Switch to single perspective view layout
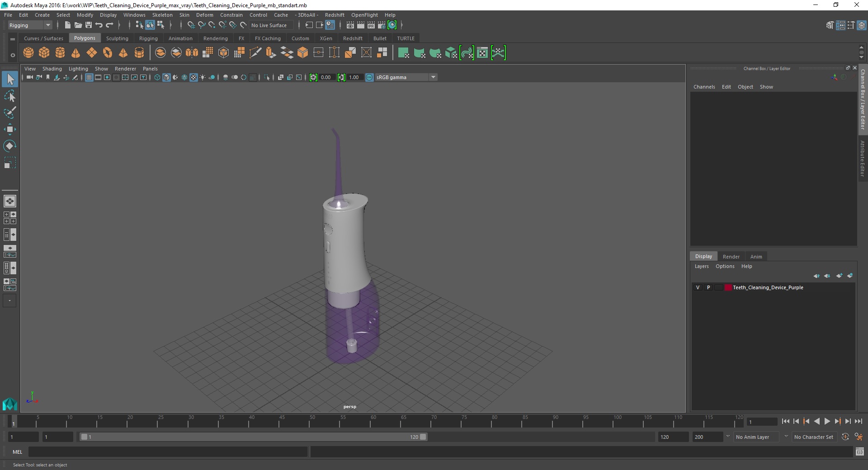 pyautogui.click(x=10, y=201)
